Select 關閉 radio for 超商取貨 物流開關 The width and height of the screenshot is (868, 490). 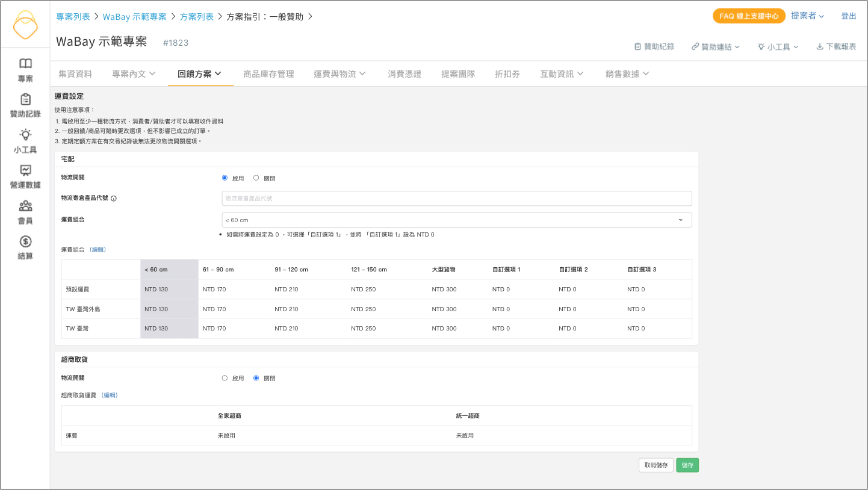coord(256,378)
